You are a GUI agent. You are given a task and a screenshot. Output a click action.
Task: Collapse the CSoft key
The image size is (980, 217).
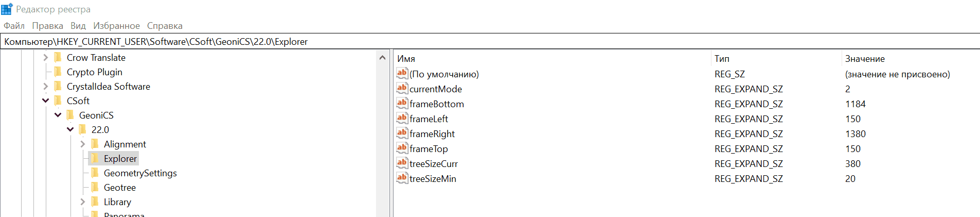pyautogui.click(x=46, y=101)
